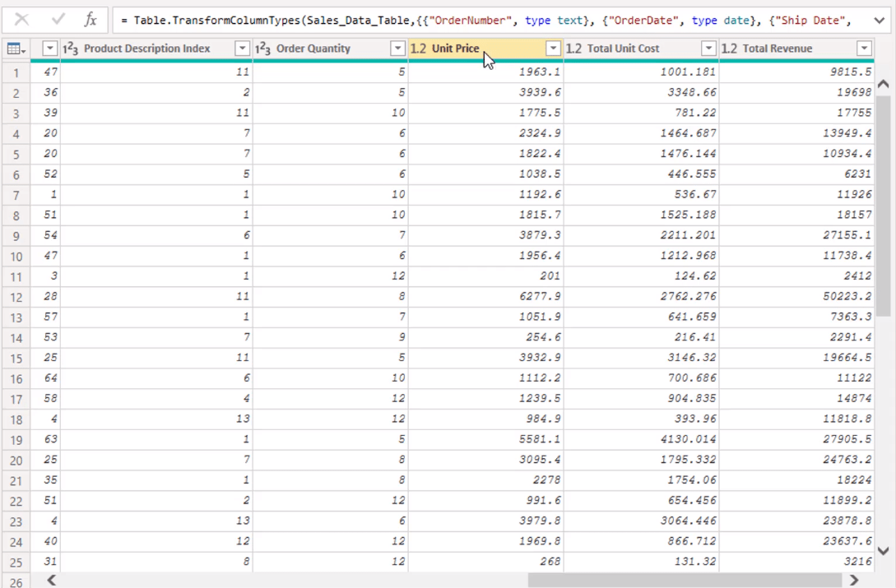This screenshot has width=896, height=588.
Task: Click Total Revenue cell 27155.1
Action: 796,235
